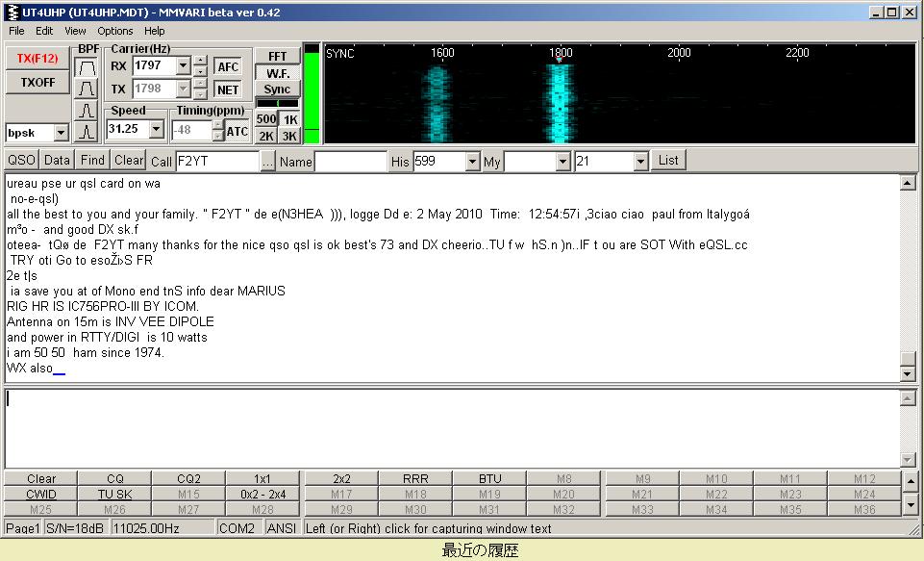
Task: Click the CQ macro button
Action: (114, 478)
